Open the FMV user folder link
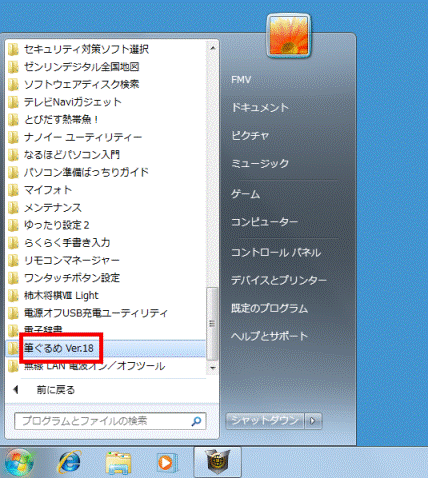 [241, 80]
